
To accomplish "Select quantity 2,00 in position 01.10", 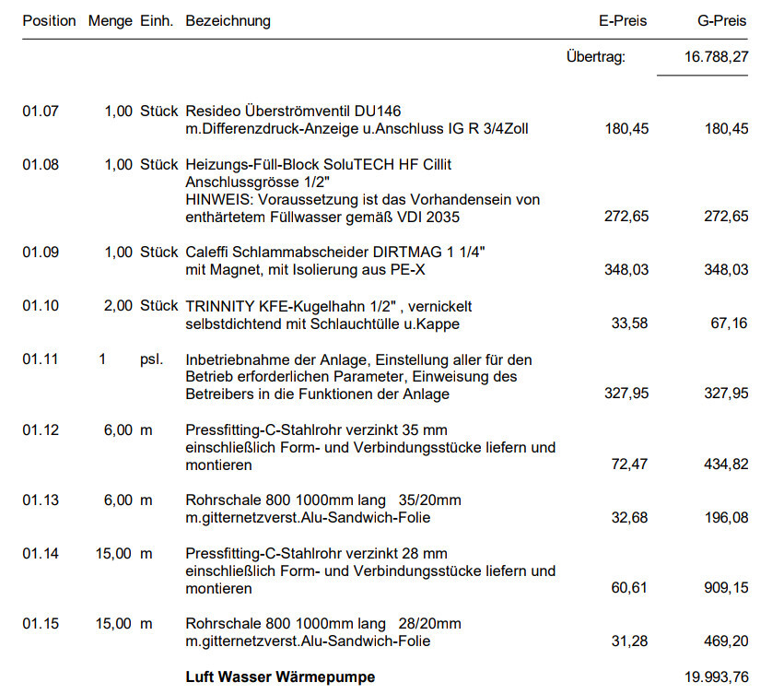I will [118, 305].
